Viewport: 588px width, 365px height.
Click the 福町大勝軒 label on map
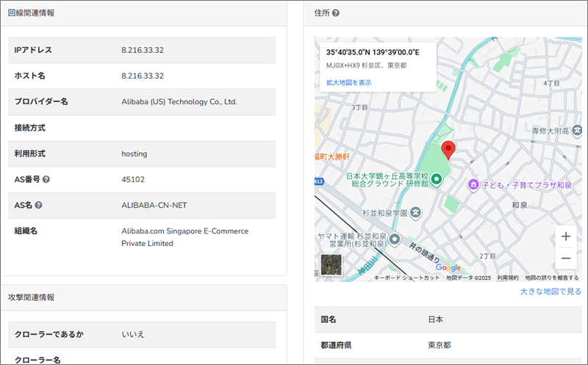(332, 156)
